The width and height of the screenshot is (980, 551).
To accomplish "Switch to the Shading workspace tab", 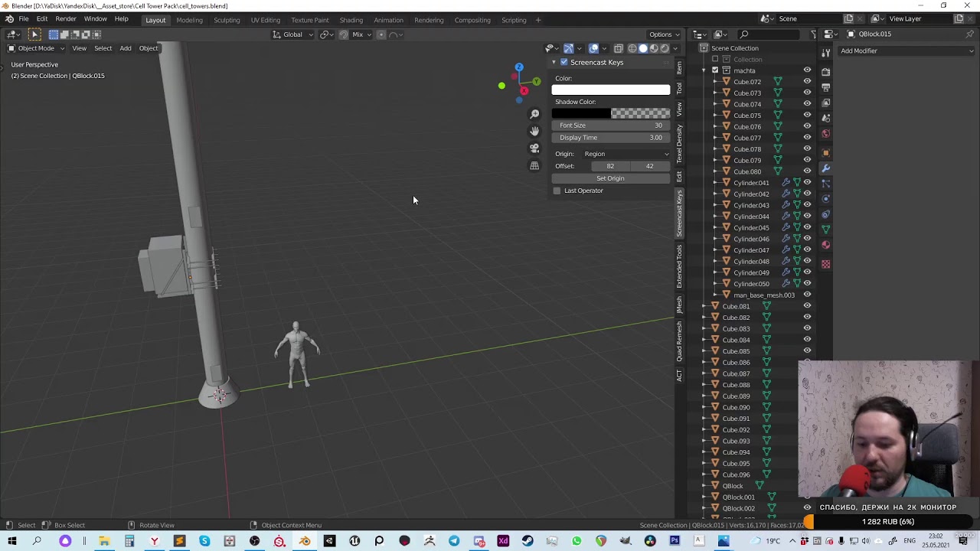I will coord(351,20).
